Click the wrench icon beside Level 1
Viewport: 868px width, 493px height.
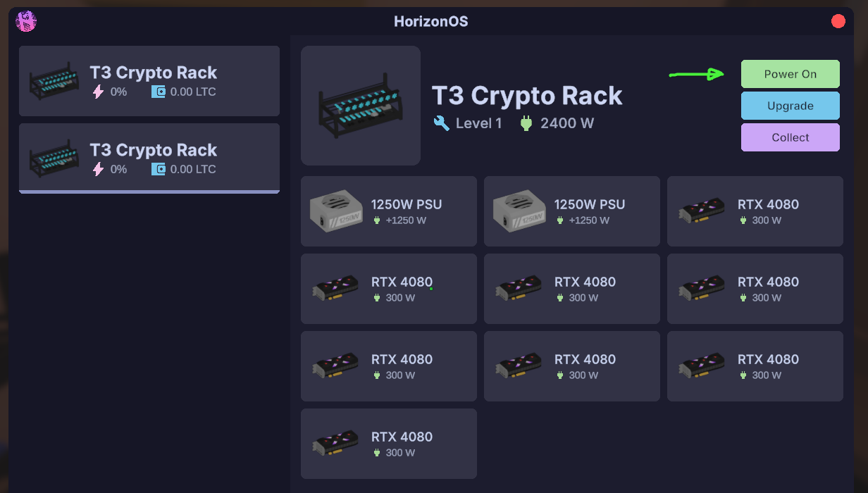tap(442, 123)
